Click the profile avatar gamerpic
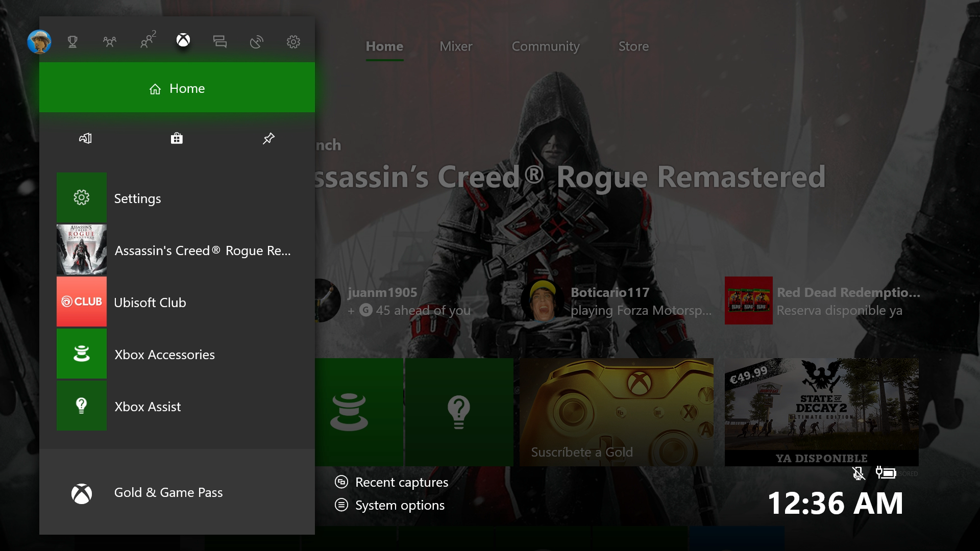 tap(39, 41)
